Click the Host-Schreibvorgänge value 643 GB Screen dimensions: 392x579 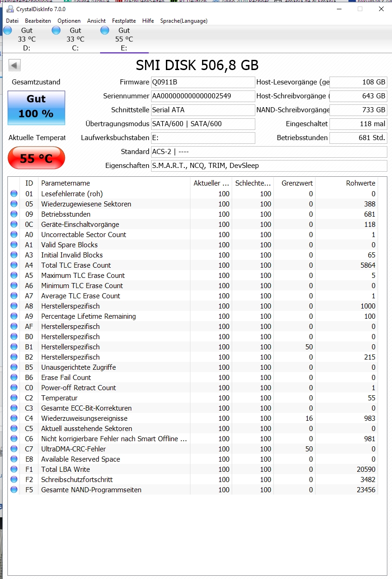(359, 96)
